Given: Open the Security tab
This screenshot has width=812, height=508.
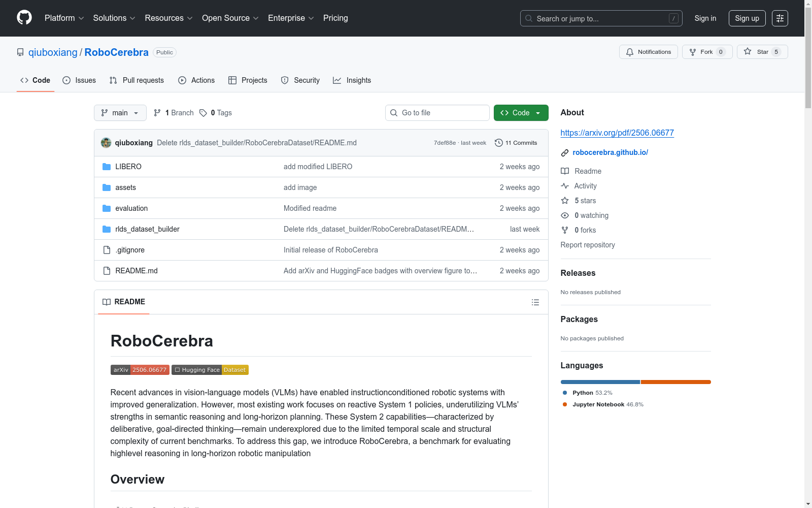Looking at the screenshot, I should point(300,80).
